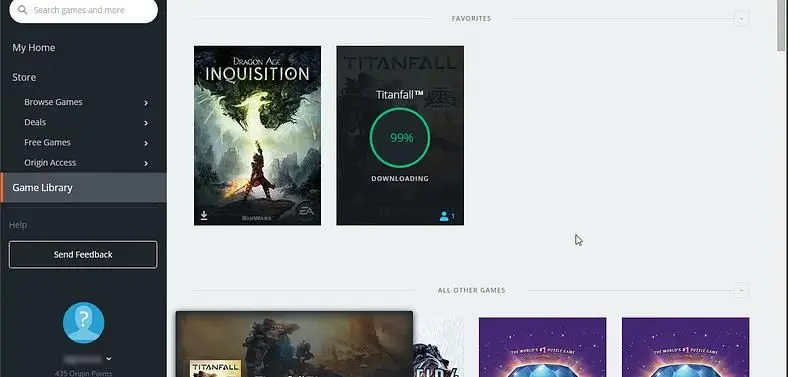Open first purple puzzle game tile
Screen dimensions: 788x377
(542, 347)
